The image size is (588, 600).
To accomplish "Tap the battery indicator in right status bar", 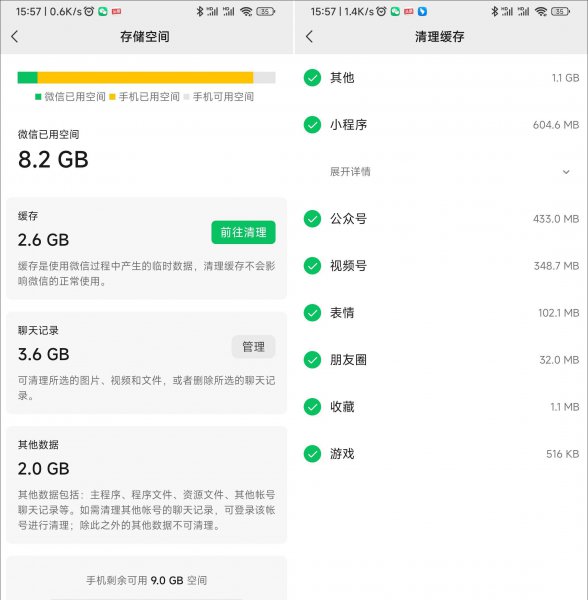I will coord(560,11).
